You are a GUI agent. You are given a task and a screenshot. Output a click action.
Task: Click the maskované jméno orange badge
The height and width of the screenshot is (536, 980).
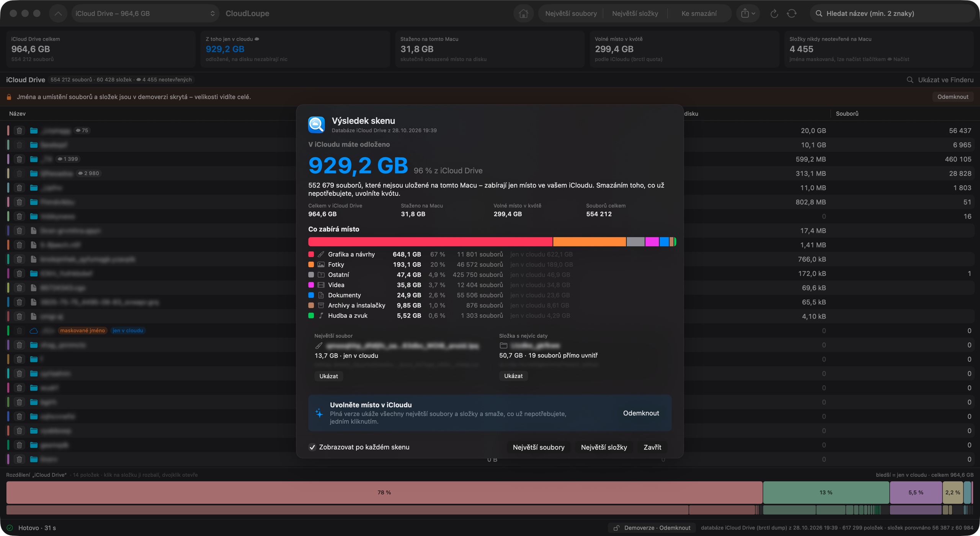pyautogui.click(x=82, y=331)
